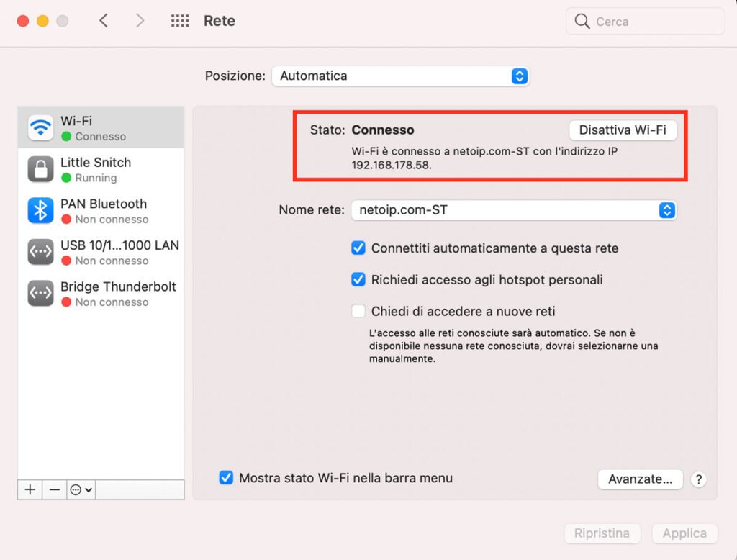Open the Avanzate settings button
The width and height of the screenshot is (737, 560).
pyautogui.click(x=640, y=479)
